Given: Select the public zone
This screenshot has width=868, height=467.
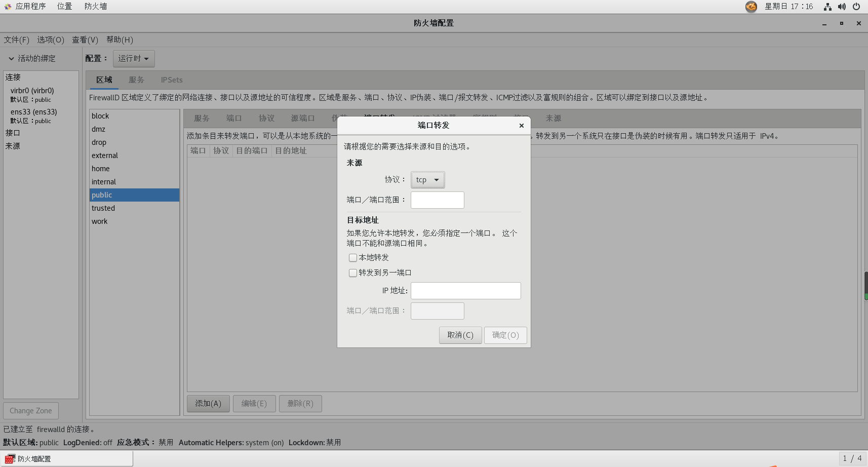Looking at the screenshot, I should click(x=134, y=195).
